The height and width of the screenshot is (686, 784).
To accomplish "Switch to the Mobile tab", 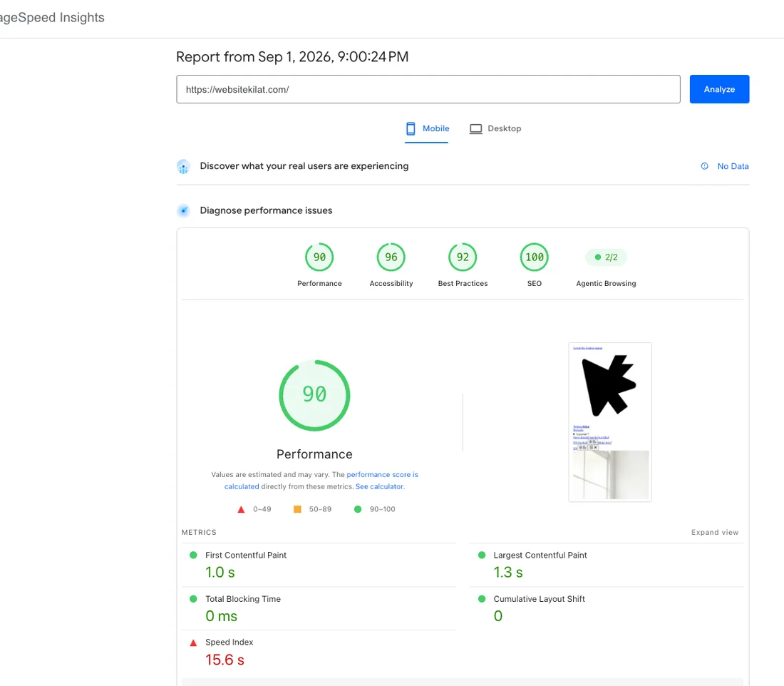I will (x=426, y=128).
